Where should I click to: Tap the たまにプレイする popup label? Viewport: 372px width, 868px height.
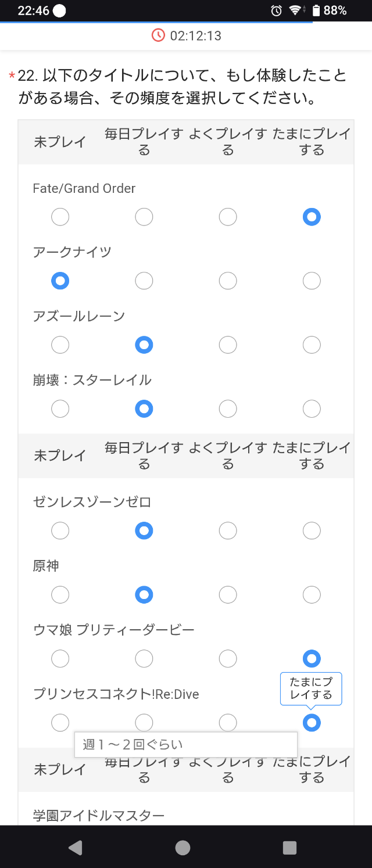(x=311, y=689)
